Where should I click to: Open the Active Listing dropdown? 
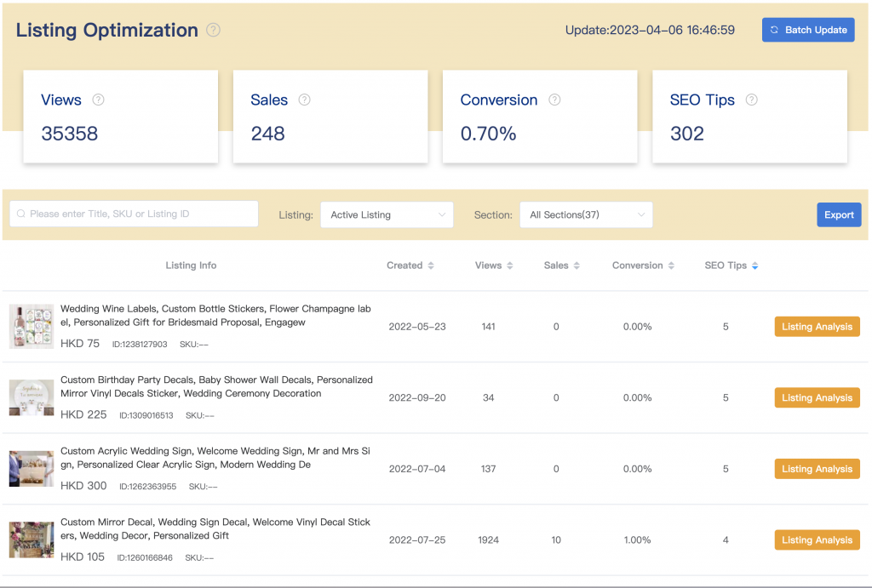pos(387,214)
